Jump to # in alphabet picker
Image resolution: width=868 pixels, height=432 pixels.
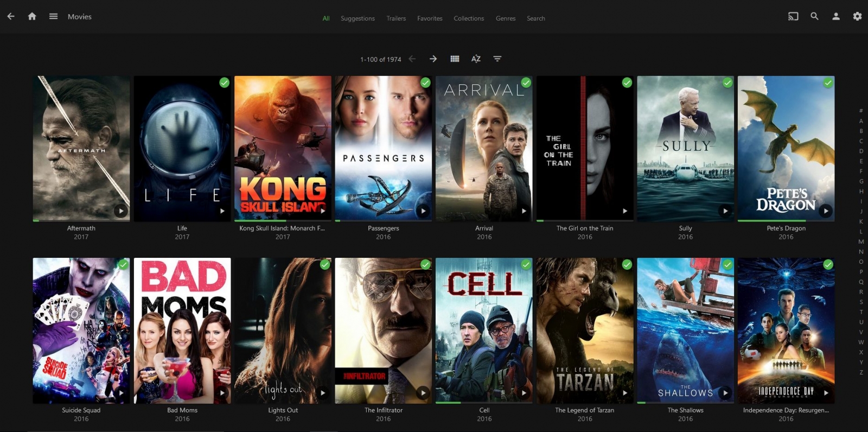[861, 111]
